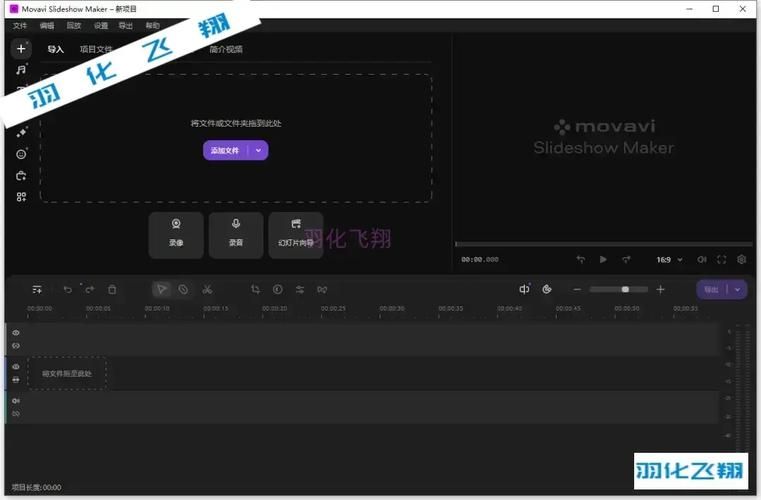761x500 pixels.
Task: Click the preview playback progress bar
Action: coord(603,244)
